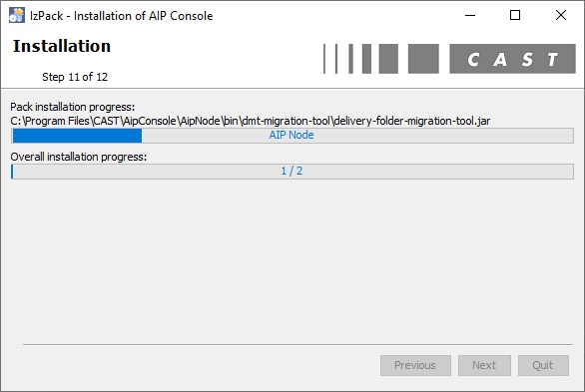Click the Pack installation progress label
The width and height of the screenshot is (585, 392).
tap(73, 107)
